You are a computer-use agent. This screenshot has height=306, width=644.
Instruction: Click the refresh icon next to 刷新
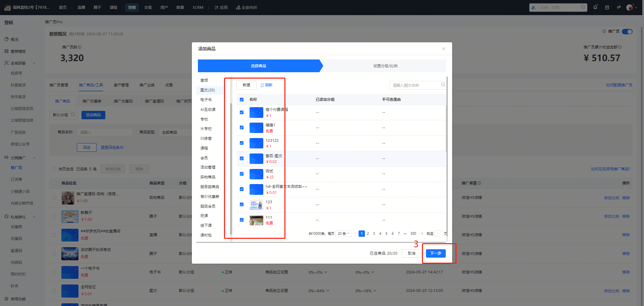click(262, 85)
